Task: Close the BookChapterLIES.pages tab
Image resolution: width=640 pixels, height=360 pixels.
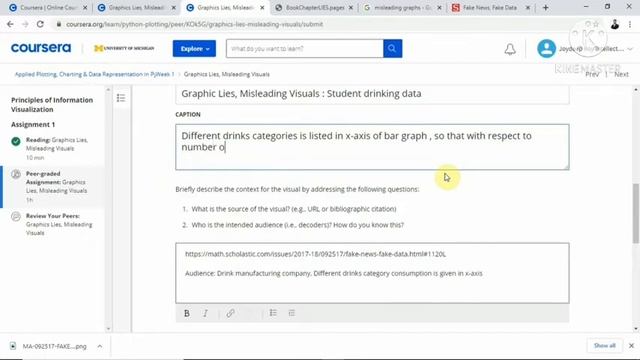Action: pos(351,8)
